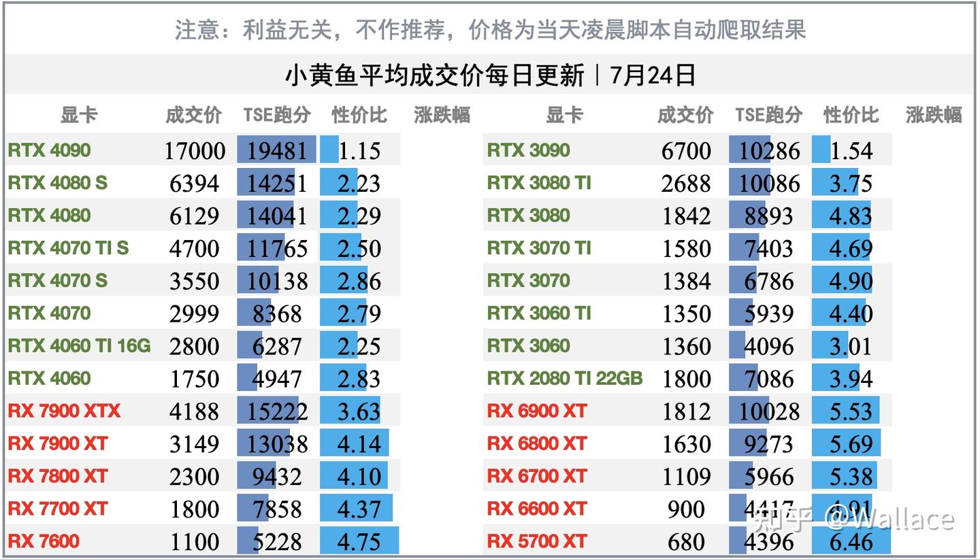This screenshot has height=559, width=980.
Task: Select the RX 7900 XTX card name
Action: click(x=64, y=411)
